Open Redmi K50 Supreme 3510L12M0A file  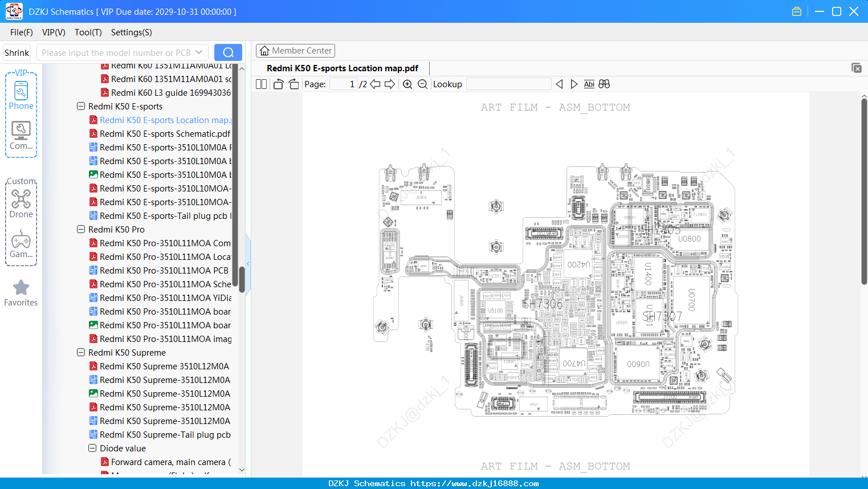[x=159, y=366]
